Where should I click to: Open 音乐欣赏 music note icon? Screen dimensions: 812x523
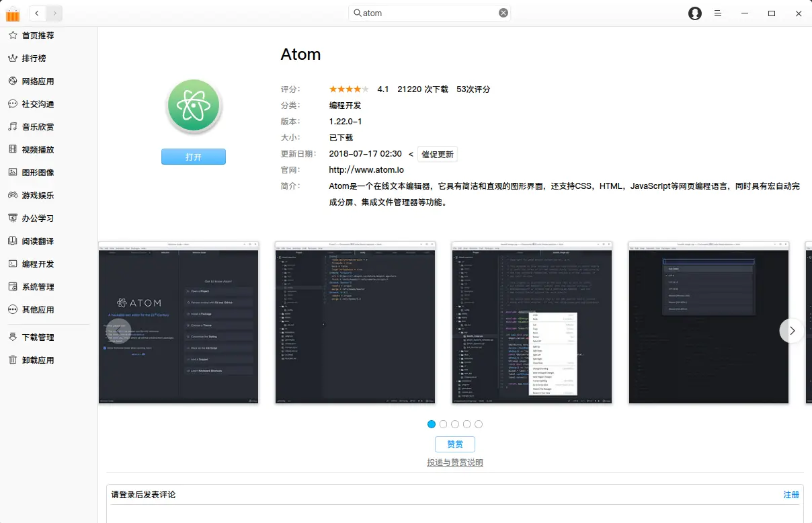(12, 126)
